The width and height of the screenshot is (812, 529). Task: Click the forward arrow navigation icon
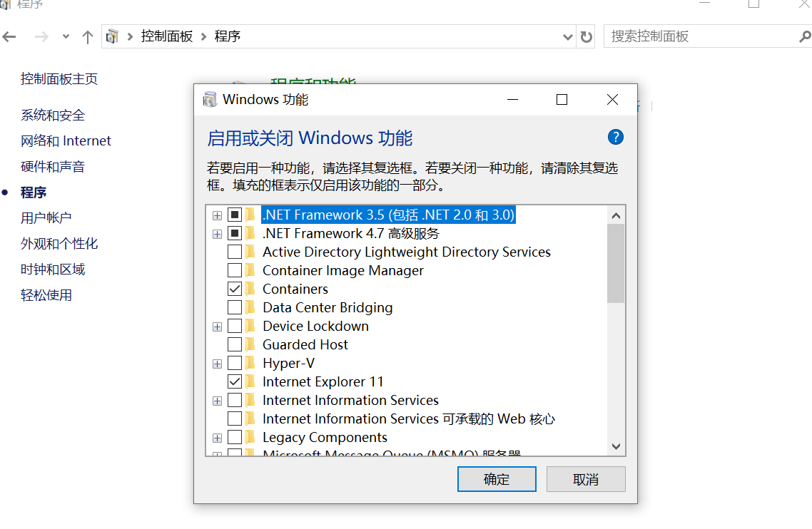pyautogui.click(x=41, y=37)
